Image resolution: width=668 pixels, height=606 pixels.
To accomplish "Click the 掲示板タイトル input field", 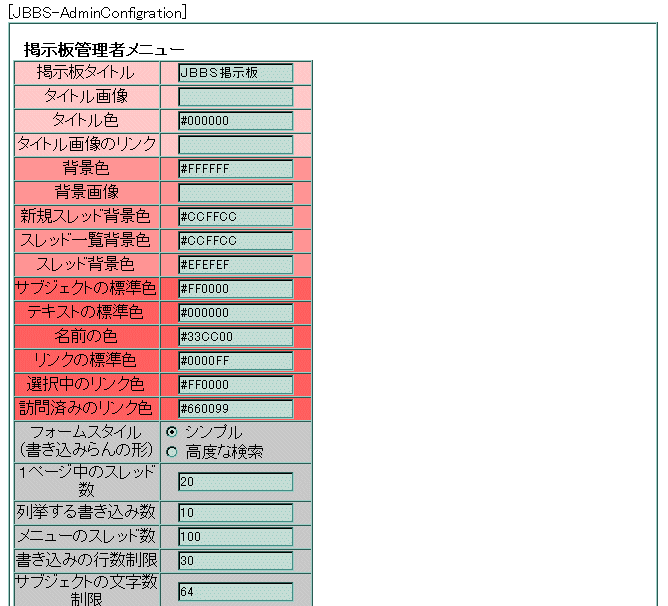I will coord(235,73).
